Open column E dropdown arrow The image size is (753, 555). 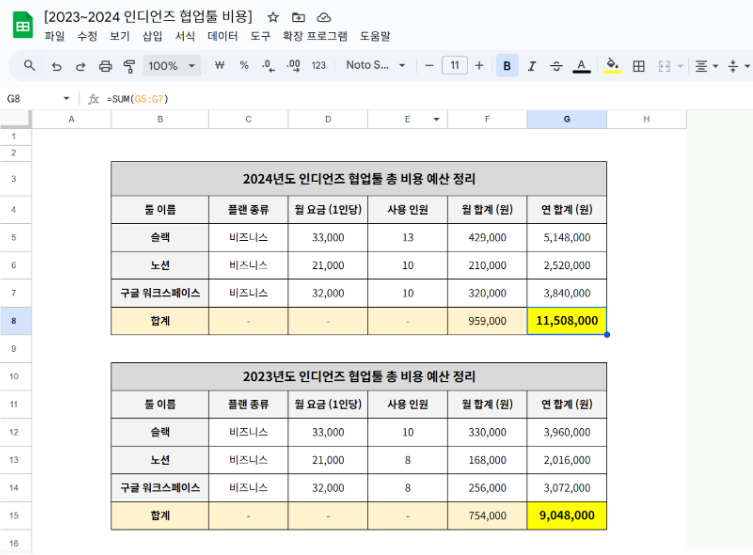click(x=436, y=119)
